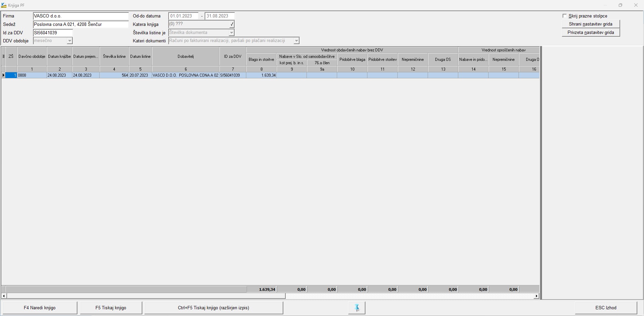
Task: Click F4 Naredi knjigo button
Action: pos(40,308)
